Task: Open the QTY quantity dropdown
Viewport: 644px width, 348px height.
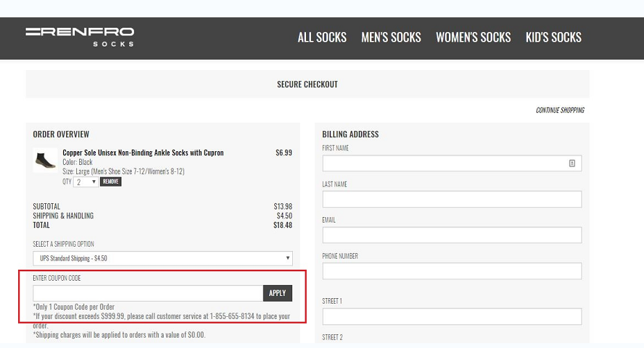Action: [85, 182]
